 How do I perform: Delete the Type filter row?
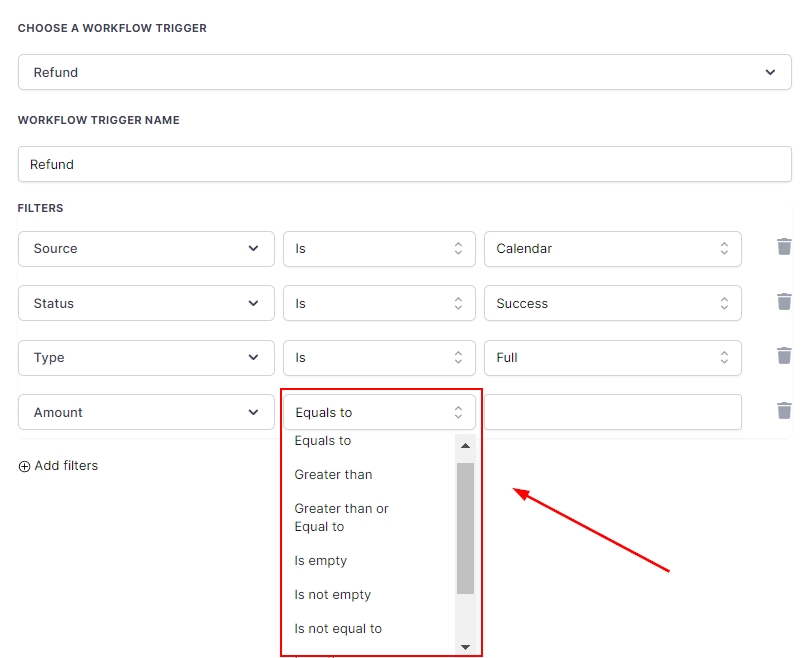coord(784,356)
